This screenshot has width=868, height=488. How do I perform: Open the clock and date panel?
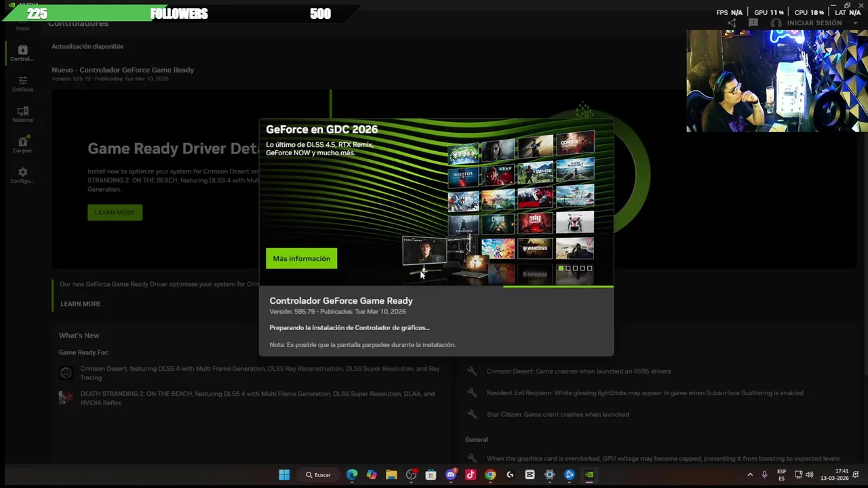click(835, 474)
